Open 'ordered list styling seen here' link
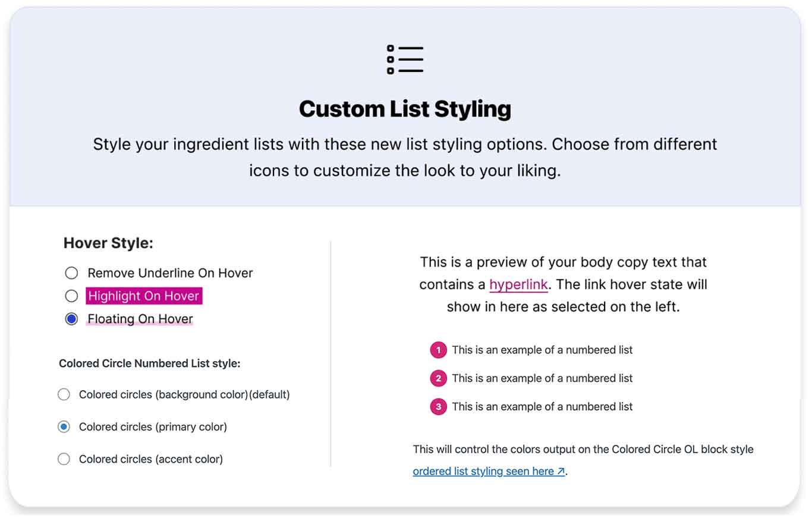 pos(489,472)
